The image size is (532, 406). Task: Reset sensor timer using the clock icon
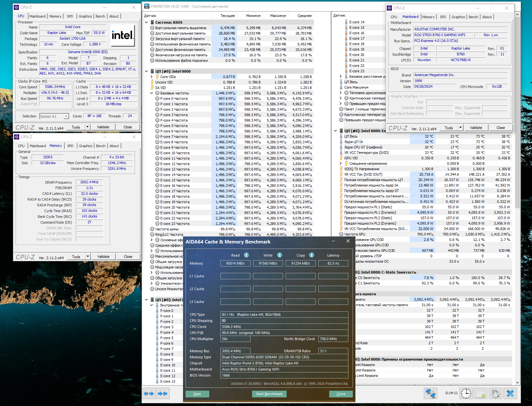[466, 393]
